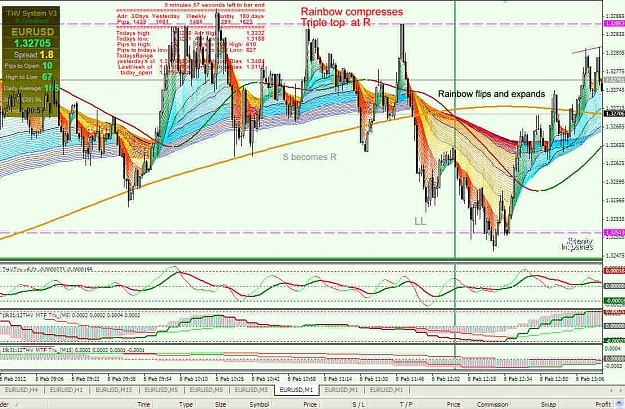The image size is (625, 409).
Task: Switch to the EURUSD,H1 chart tab
Action: coord(66,390)
